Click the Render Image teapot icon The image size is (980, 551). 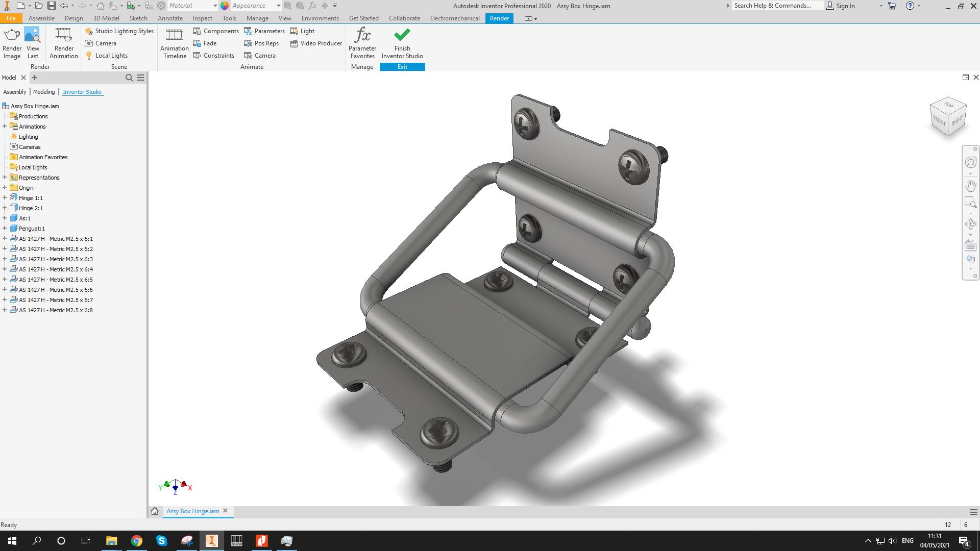12,35
